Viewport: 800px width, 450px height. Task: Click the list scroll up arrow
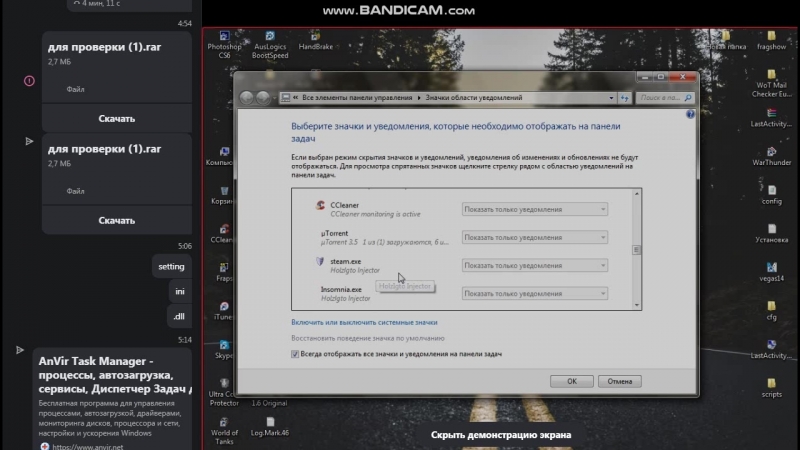(x=636, y=194)
